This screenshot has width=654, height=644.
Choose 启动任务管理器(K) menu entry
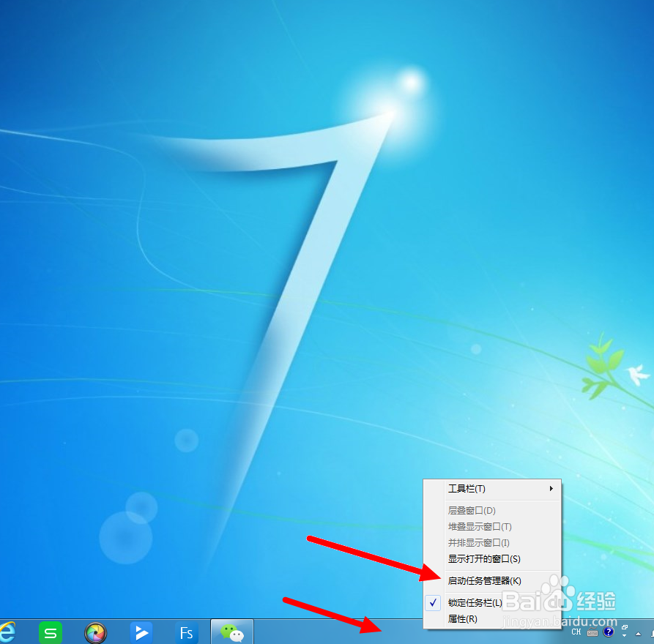pyautogui.click(x=502, y=580)
